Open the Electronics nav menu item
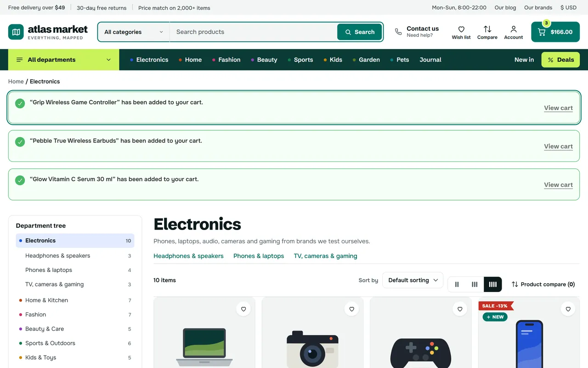 [x=149, y=60]
